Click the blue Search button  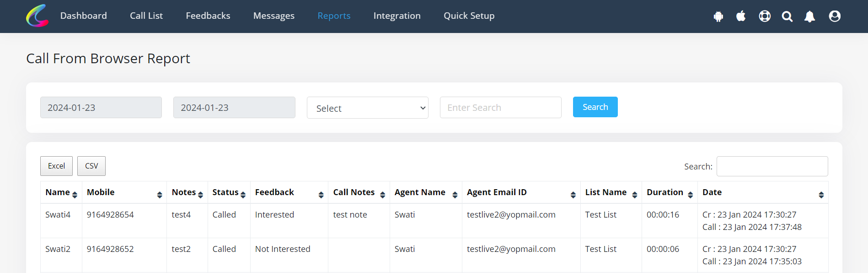click(595, 107)
